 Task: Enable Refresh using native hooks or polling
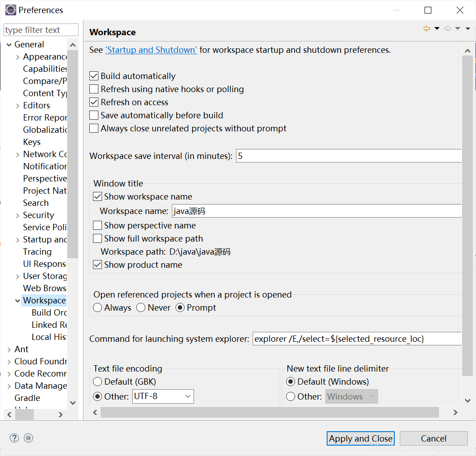click(94, 89)
